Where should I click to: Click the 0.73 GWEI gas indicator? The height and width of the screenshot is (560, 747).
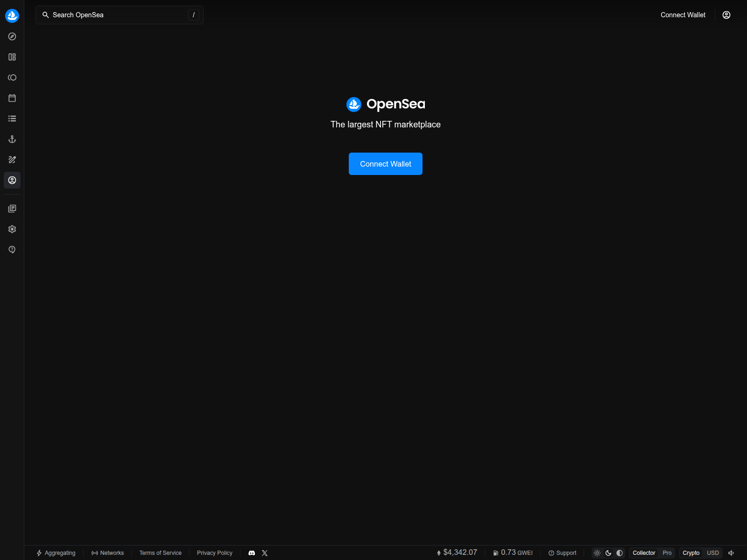(513, 553)
